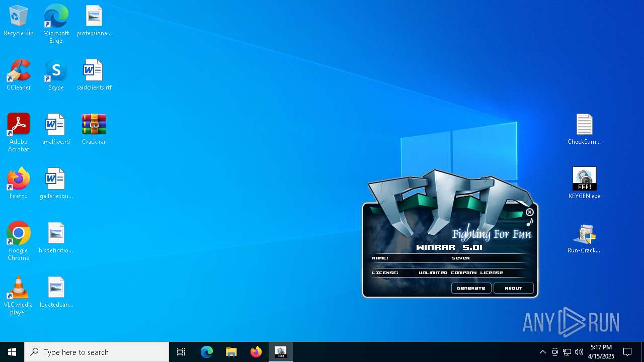Open the About dialog of the keygen

[x=513, y=288]
